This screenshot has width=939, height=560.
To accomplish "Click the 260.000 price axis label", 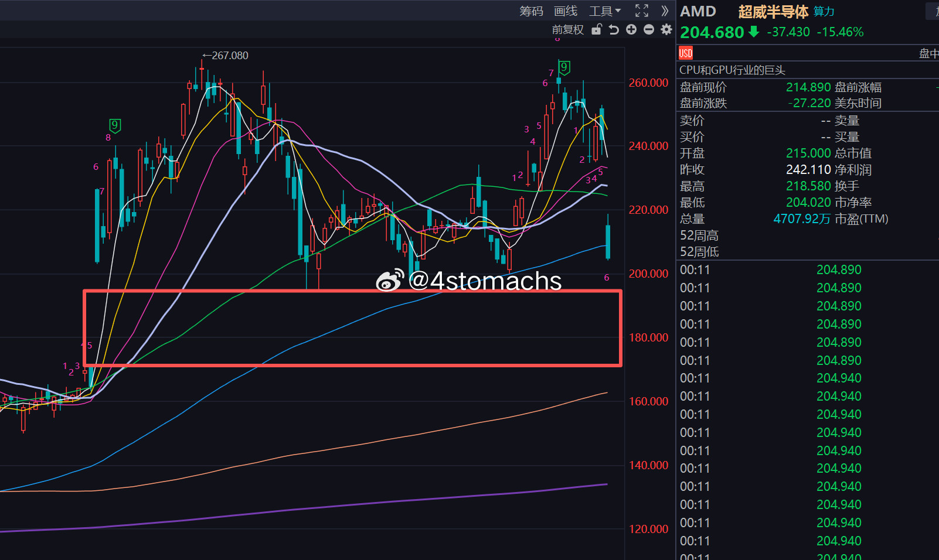I will click(648, 83).
